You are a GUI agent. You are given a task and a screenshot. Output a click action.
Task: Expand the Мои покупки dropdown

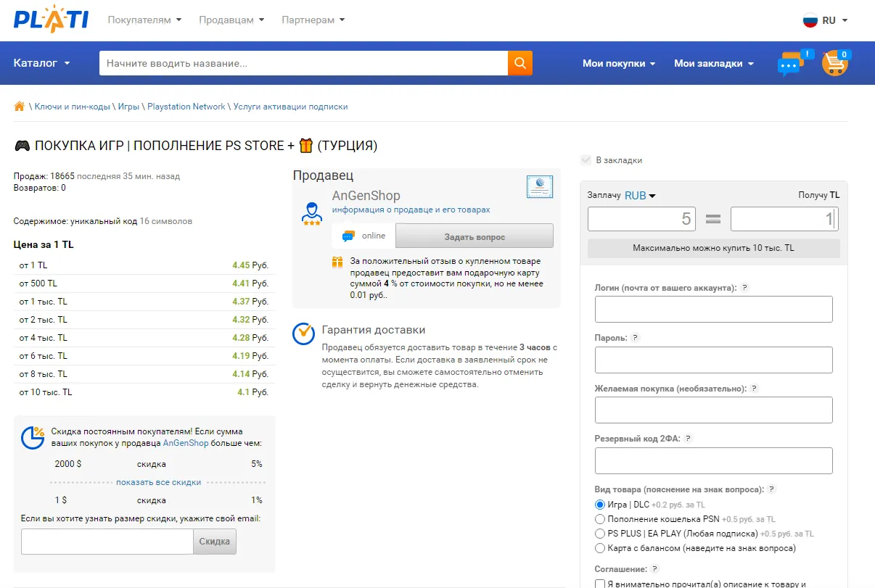coord(619,63)
